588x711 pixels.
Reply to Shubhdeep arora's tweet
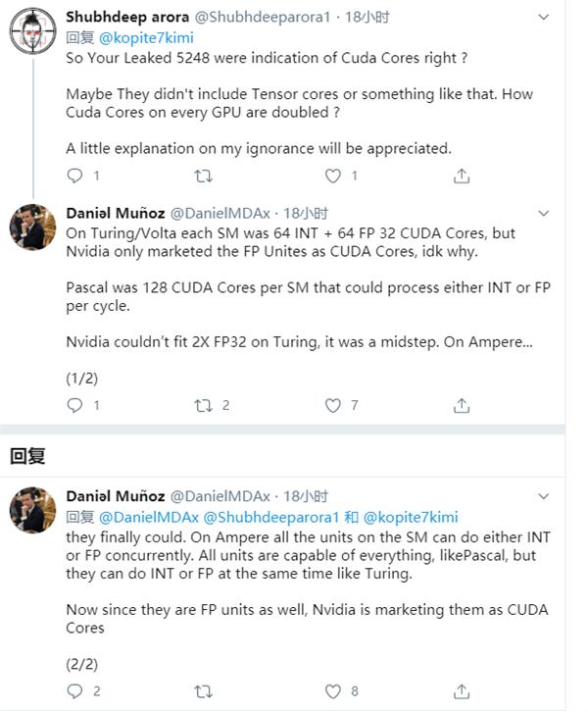click(74, 176)
